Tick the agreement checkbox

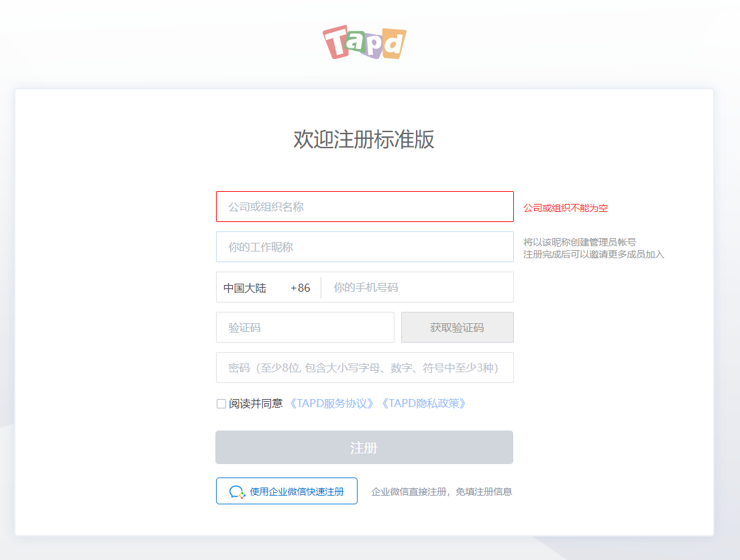coord(221,404)
